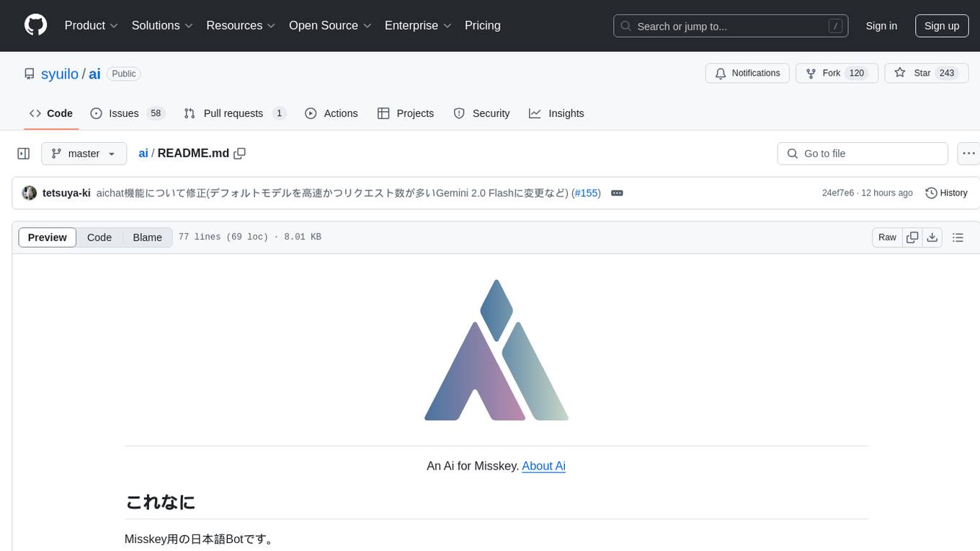View file History
The width and height of the screenshot is (980, 551).
946,193
